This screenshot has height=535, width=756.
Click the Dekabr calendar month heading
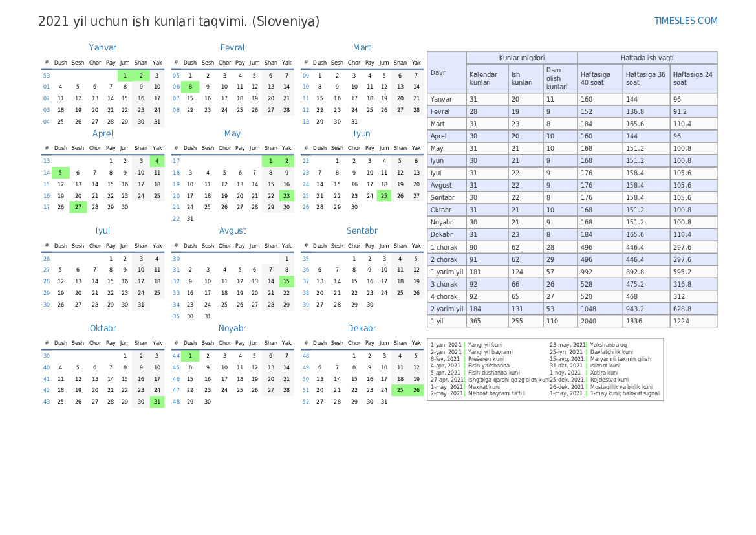(362, 328)
